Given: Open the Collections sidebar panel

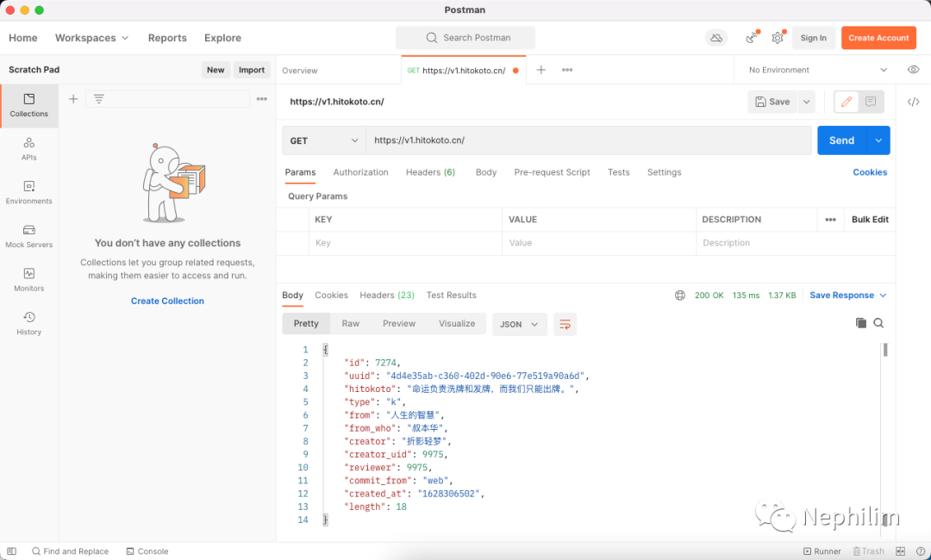Looking at the screenshot, I should (29, 105).
